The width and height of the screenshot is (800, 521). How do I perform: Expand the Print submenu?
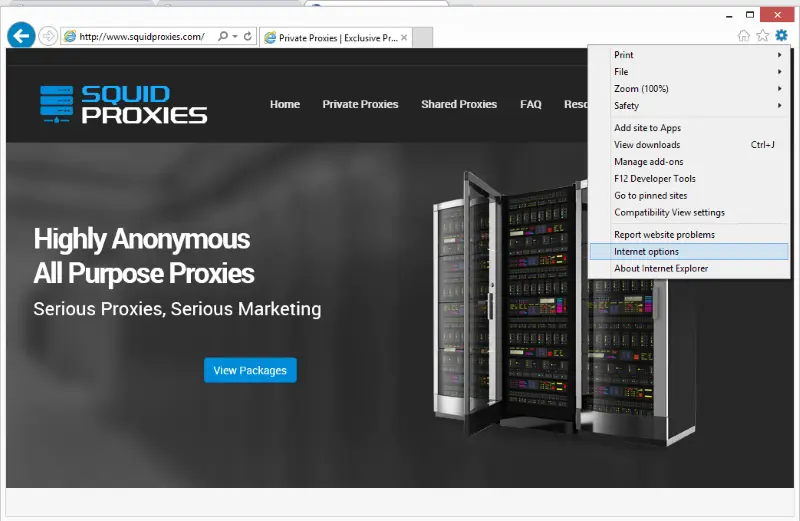tap(689, 55)
